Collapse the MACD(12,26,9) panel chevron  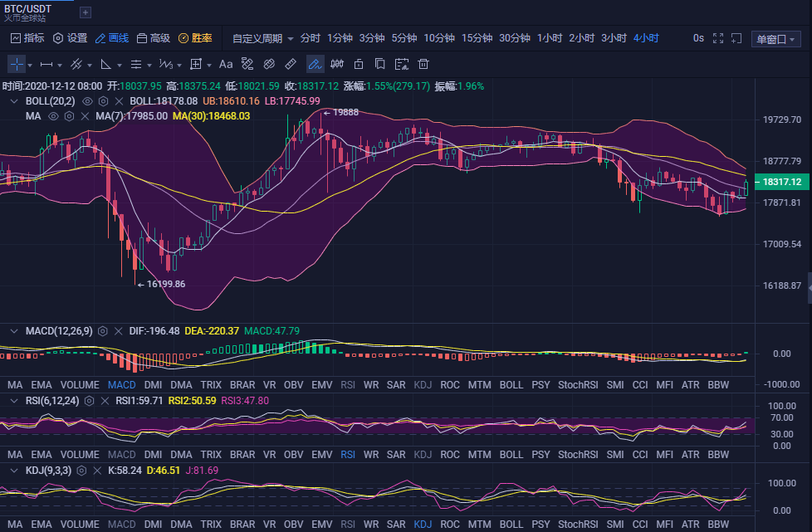pyautogui.click(x=14, y=330)
